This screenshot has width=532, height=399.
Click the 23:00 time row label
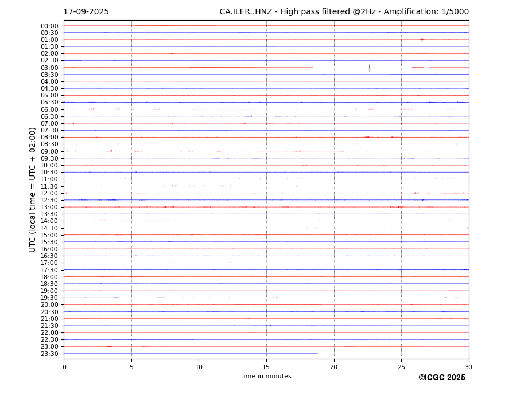[49, 346]
